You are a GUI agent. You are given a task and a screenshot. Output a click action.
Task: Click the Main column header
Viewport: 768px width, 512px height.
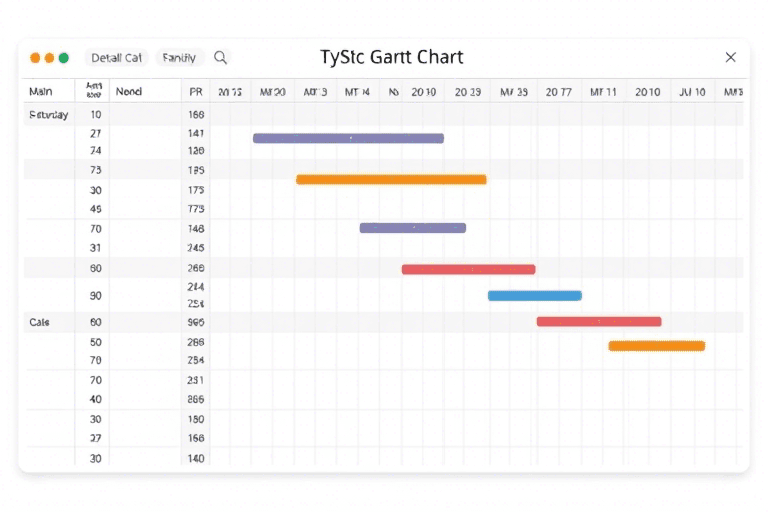tap(40, 91)
